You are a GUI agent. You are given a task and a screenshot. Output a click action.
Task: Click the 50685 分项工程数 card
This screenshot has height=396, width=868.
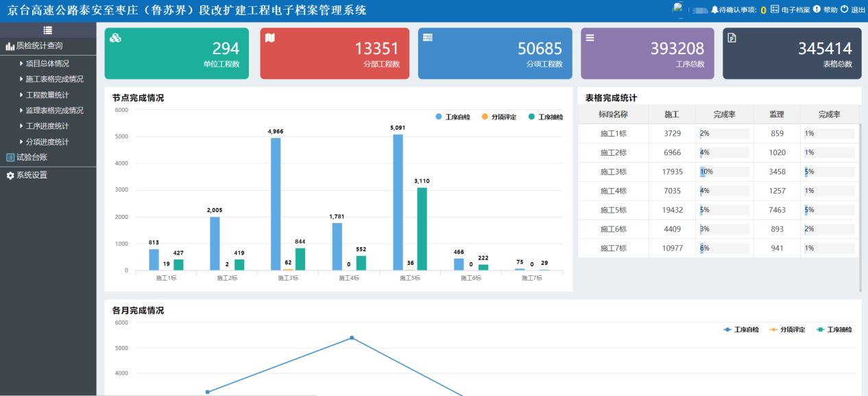coord(495,54)
